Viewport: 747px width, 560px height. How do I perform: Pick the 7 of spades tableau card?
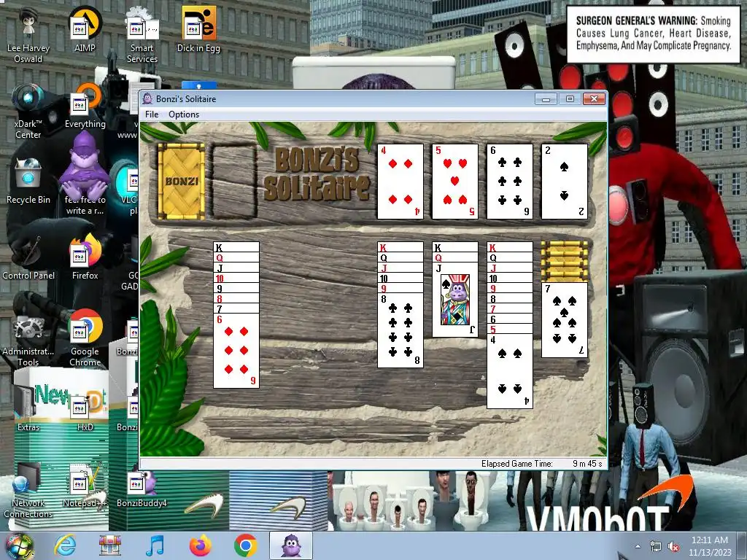pyautogui.click(x=565, y=320)
